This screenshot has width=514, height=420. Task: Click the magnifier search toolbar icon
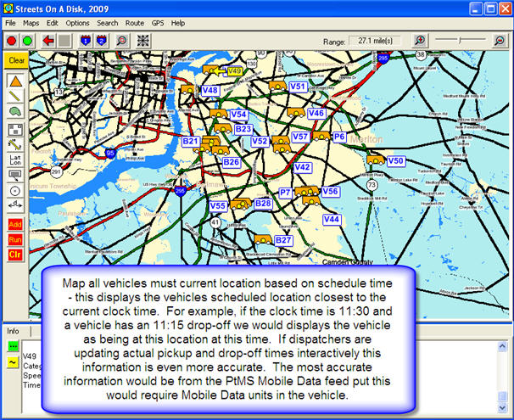pos(122,41)
